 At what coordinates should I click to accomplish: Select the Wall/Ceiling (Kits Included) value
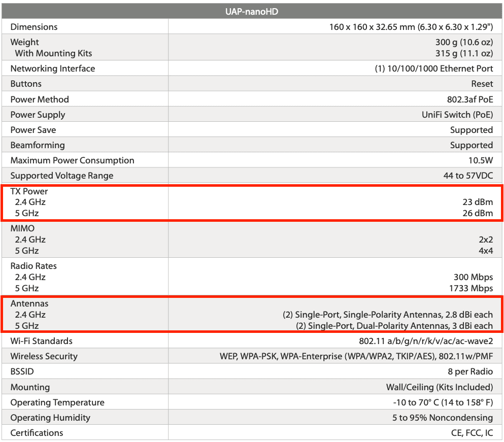point(440,387)
